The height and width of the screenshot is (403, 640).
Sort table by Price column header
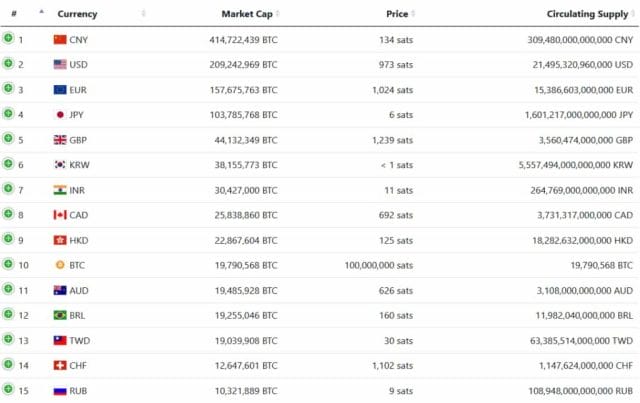(x=397, y=14)
